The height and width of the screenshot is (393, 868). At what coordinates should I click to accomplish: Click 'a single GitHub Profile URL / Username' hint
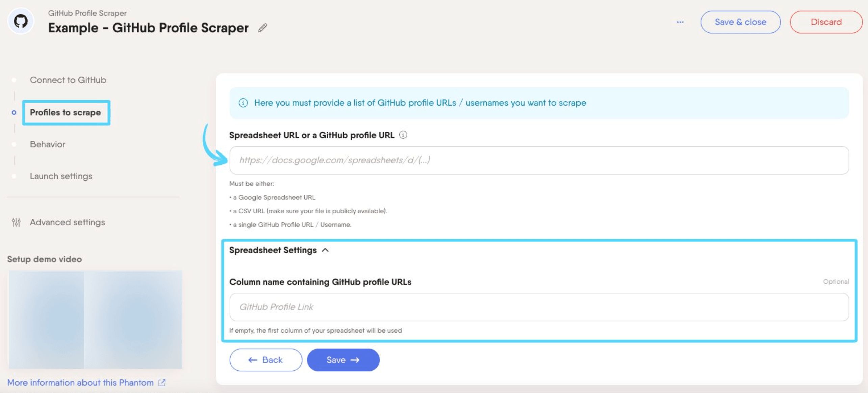290,225
